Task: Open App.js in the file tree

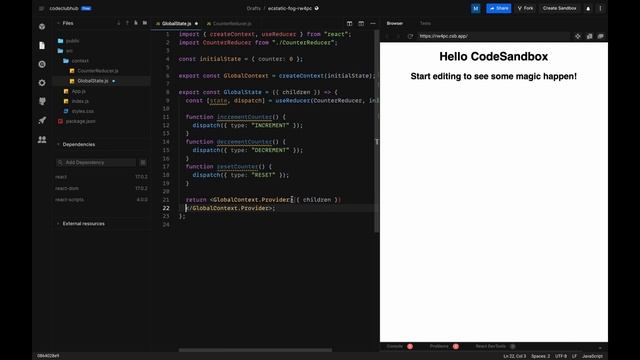Action: click(x=79, y=91)
